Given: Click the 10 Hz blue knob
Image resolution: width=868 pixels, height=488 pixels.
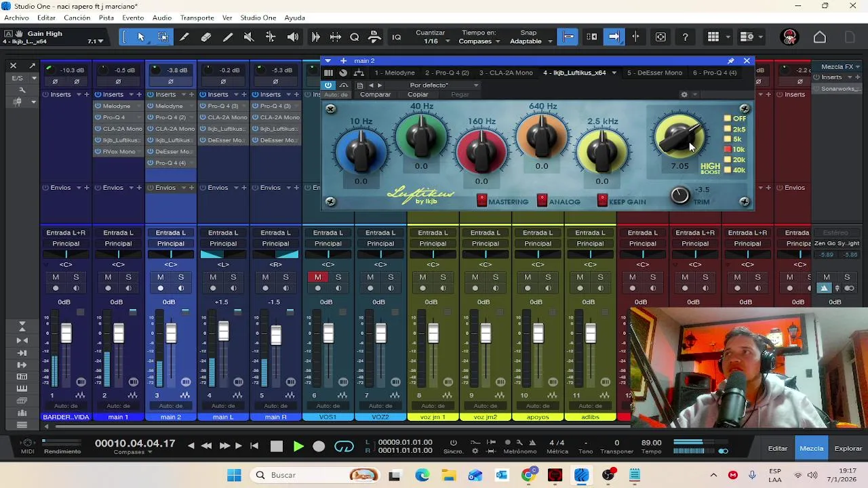Looking at the screenshot, I should pos(361,150).
